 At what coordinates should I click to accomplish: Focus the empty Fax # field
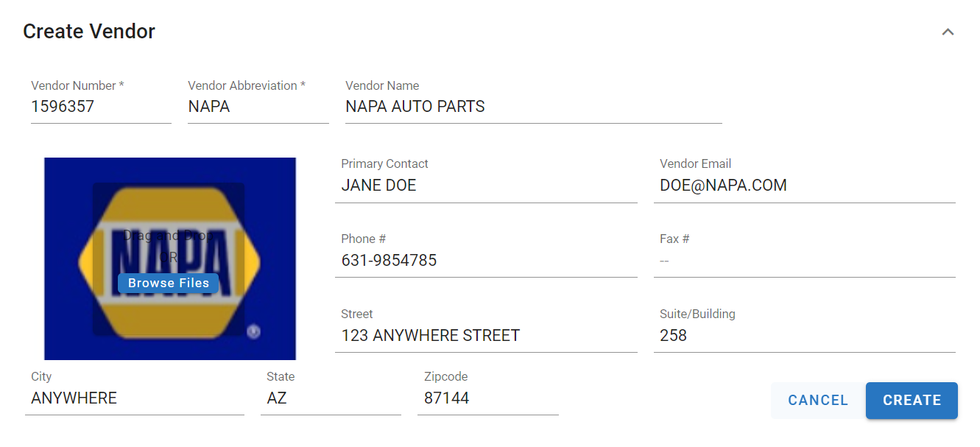point(804,261)
